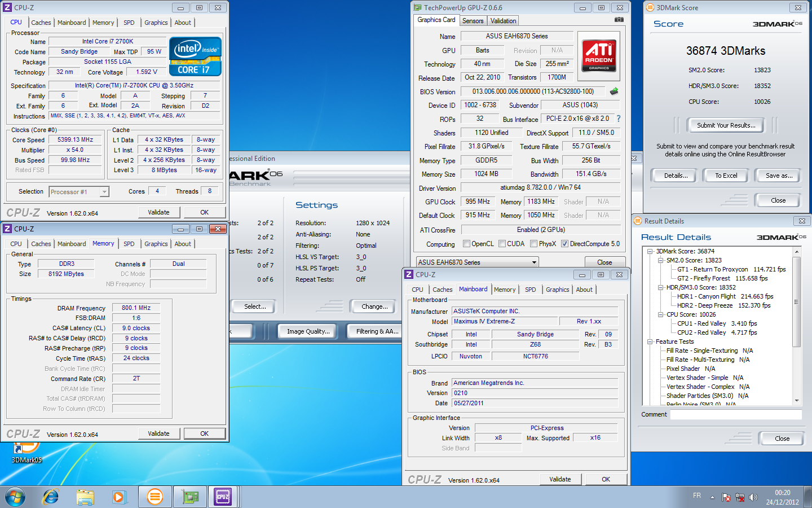The width and height of the screenshot is (812, 508).
Task: Click the Image Quality... button
Action: point(308,331)
